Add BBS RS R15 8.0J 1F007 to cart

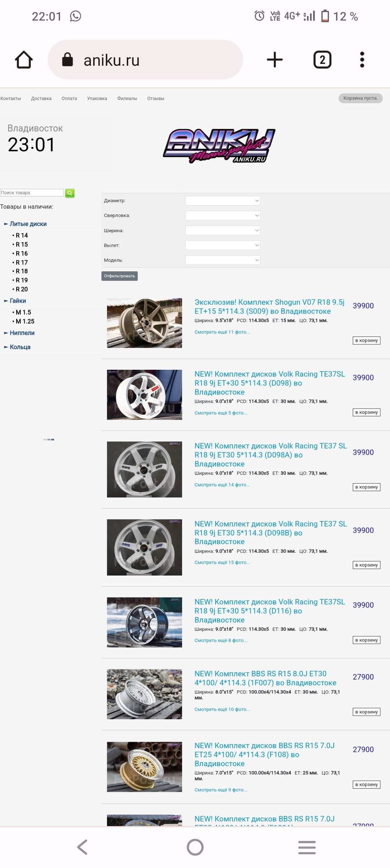tap(367, 712)
